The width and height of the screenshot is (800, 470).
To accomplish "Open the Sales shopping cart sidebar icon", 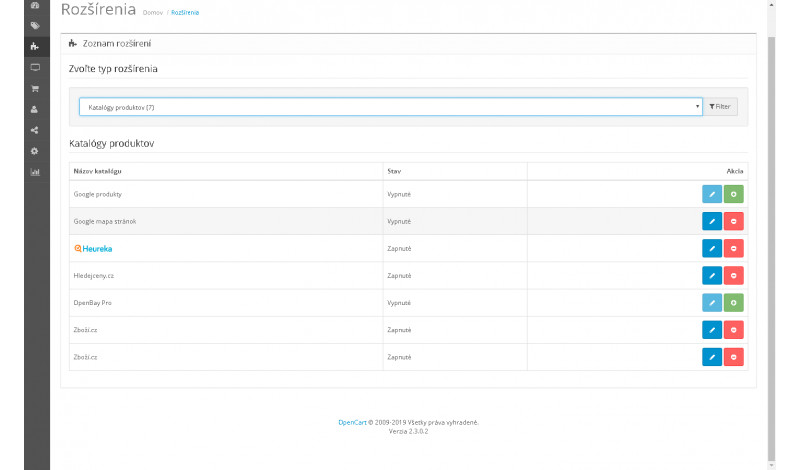I will click(35, 88).
